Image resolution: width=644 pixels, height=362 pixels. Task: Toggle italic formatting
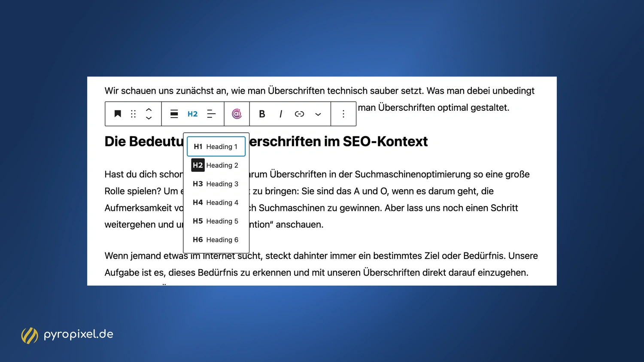point(280,114)
